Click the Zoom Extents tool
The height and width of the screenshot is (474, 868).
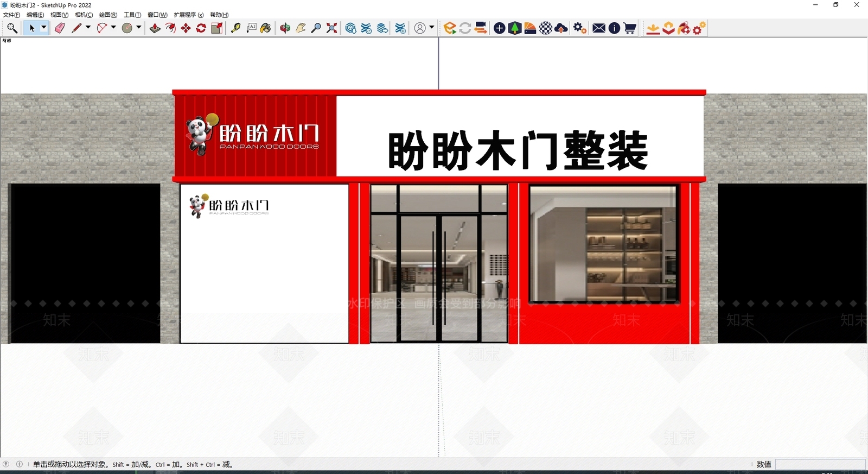pyautogui.click(x=331, y=28)
